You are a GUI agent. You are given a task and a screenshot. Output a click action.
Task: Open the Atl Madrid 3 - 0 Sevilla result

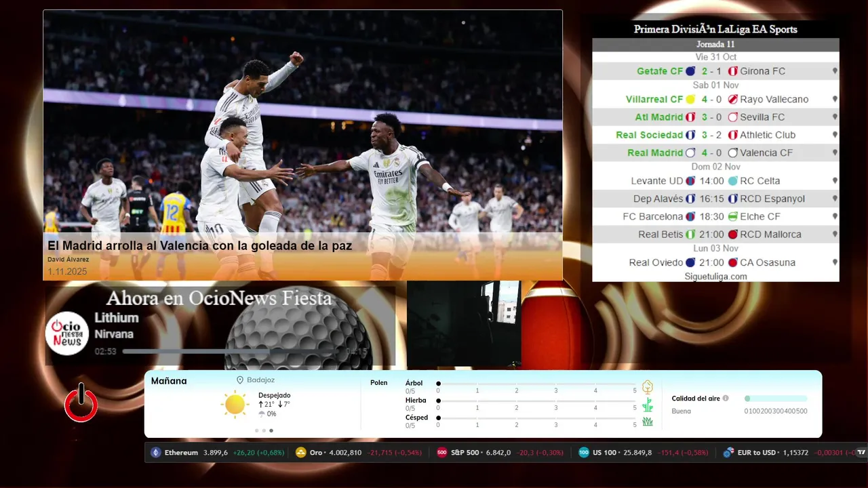715,117
